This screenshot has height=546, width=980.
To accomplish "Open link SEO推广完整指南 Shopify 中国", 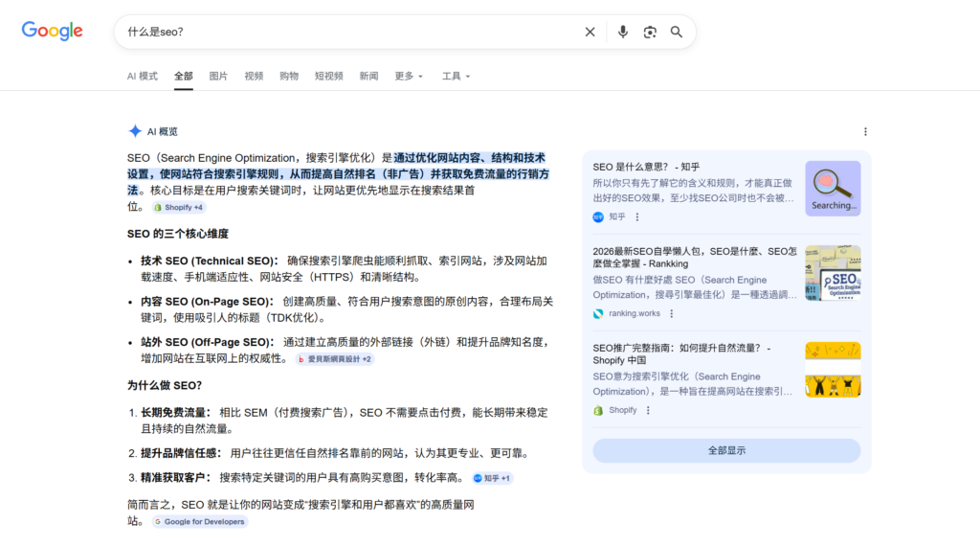I will pos(681,354).
